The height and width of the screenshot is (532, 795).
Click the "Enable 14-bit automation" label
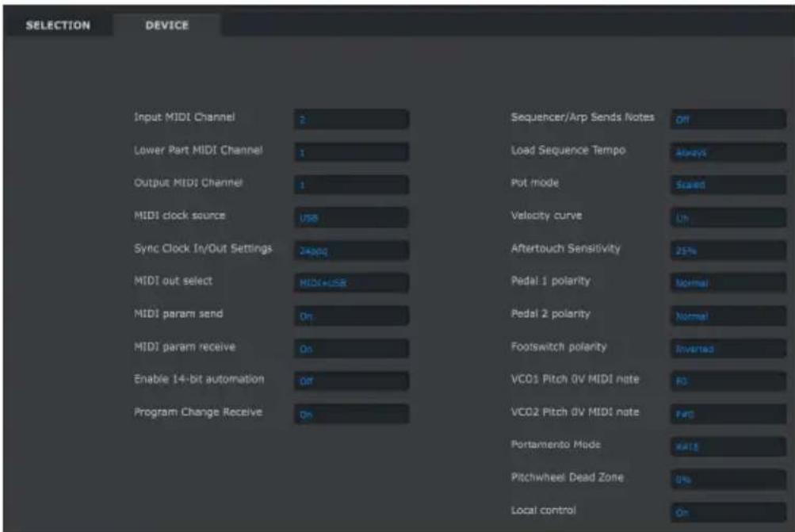(x=199, y=379)
